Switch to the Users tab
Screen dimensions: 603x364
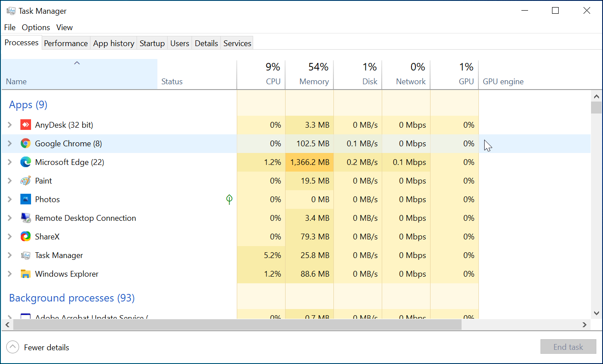[x=180, y=43]
